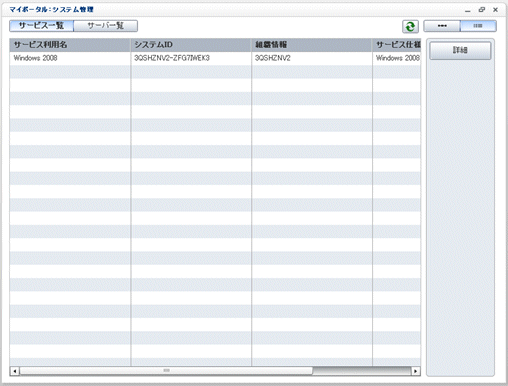This screenshot has height=386, width=508.
Task: Sort by システムID column header
Action: click(x=191, y=45)
